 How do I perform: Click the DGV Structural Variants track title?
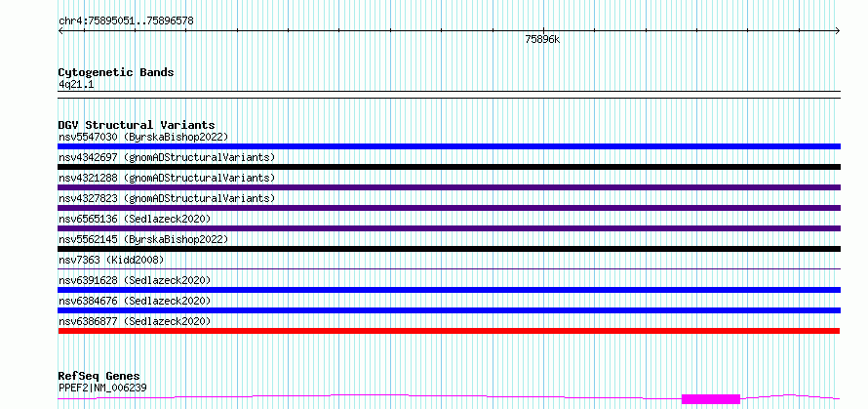pyautogui.click(x=137, y=125)
